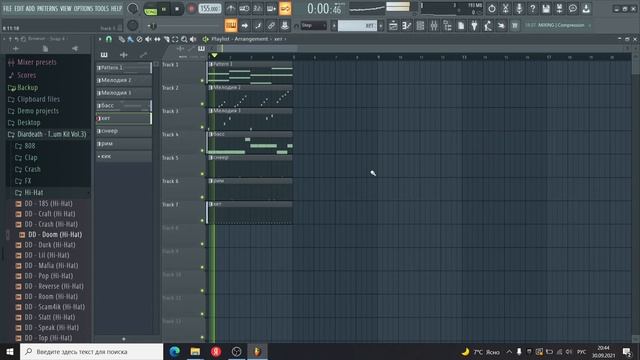Select the Paint brush tool in Playlist

pos(130,39)
